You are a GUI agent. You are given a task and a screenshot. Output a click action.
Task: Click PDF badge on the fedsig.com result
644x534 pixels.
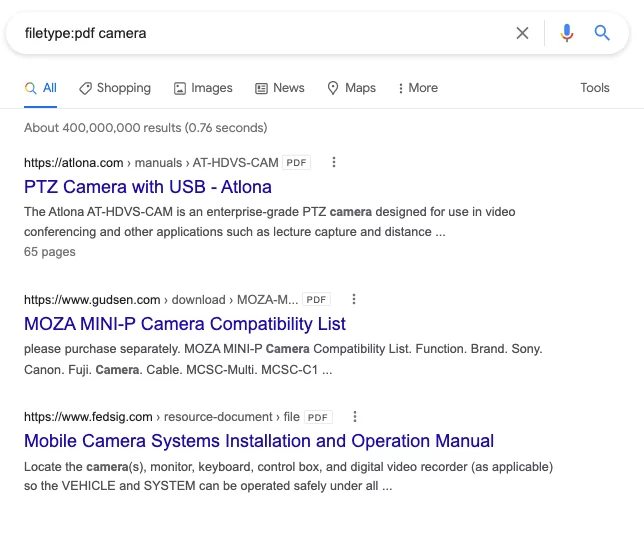coord(318,417)
